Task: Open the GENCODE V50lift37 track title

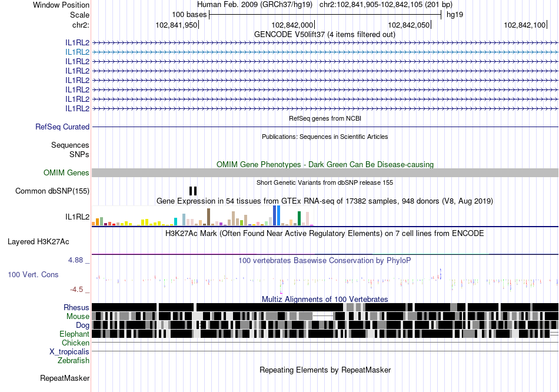Action: pos(325,35)
